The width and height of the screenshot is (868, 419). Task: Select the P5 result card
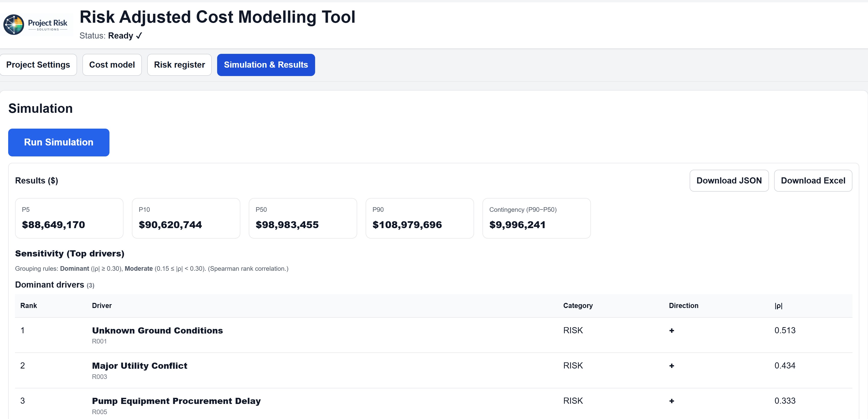point(69,218)
